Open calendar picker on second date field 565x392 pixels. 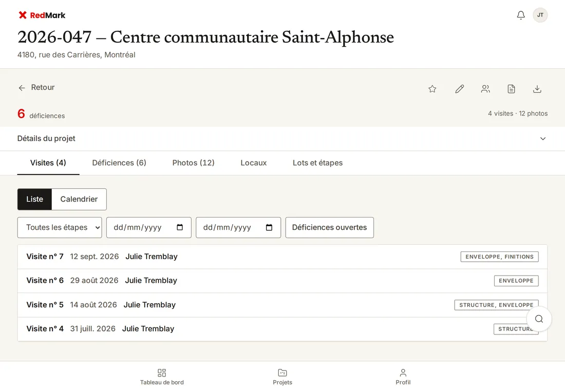[269, 227]
